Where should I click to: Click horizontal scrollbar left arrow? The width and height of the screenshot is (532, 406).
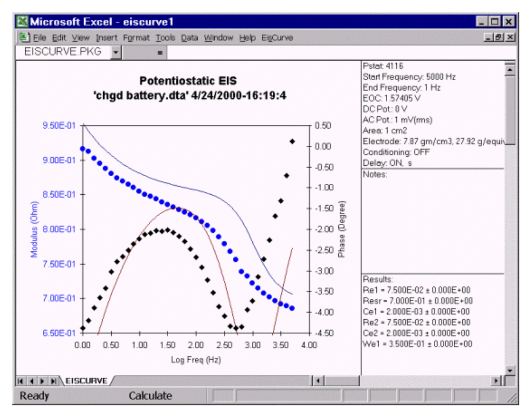click(x=318, y=381)
